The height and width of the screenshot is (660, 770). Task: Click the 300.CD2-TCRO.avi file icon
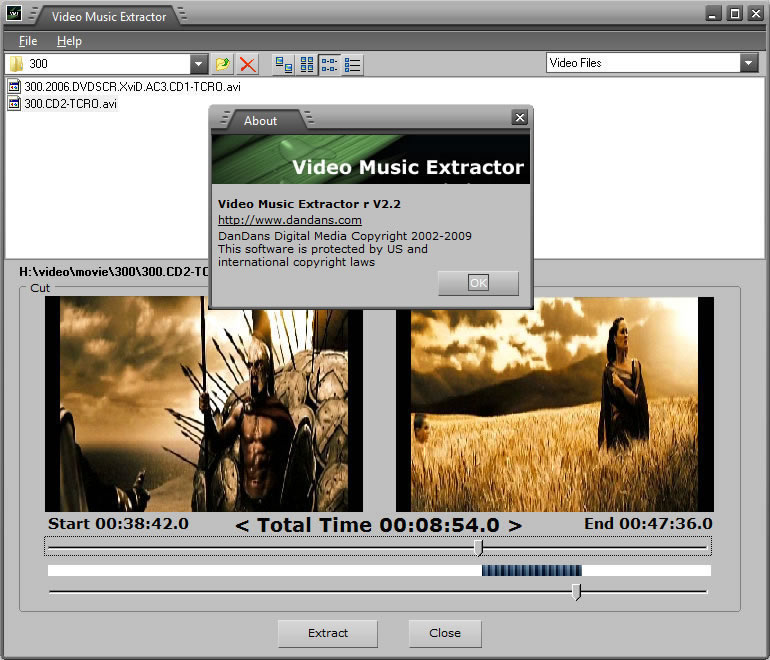pyautogui.click(x=14, y=103)
